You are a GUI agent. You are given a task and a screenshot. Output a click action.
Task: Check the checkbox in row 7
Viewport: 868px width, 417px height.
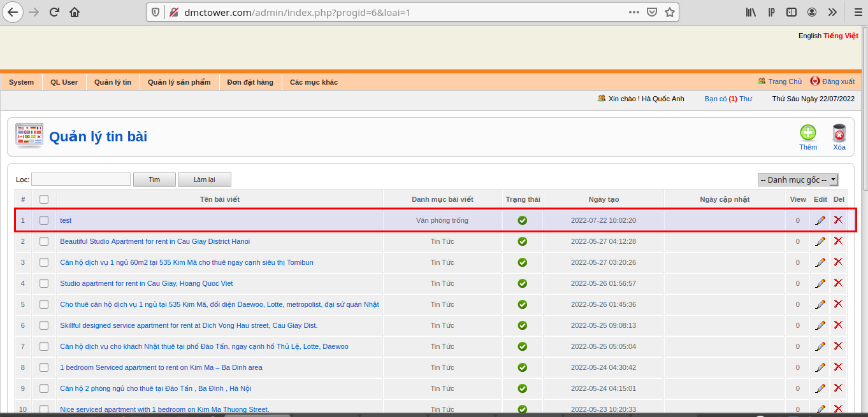44,346
